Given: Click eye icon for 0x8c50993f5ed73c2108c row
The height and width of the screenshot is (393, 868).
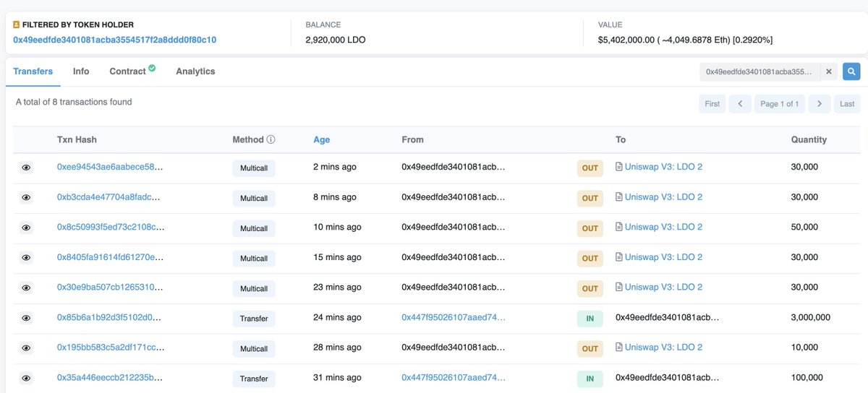Looking at the screenshot, I should point(26,228).
